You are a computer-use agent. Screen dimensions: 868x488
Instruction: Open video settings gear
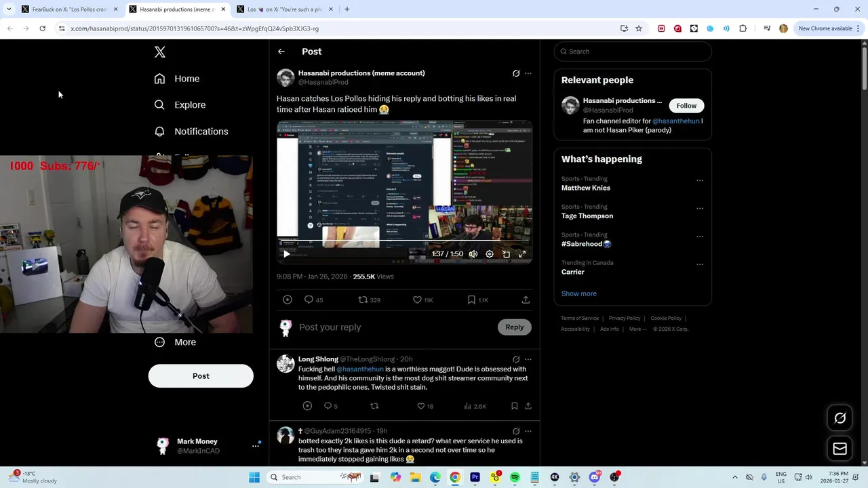[490, 254]
